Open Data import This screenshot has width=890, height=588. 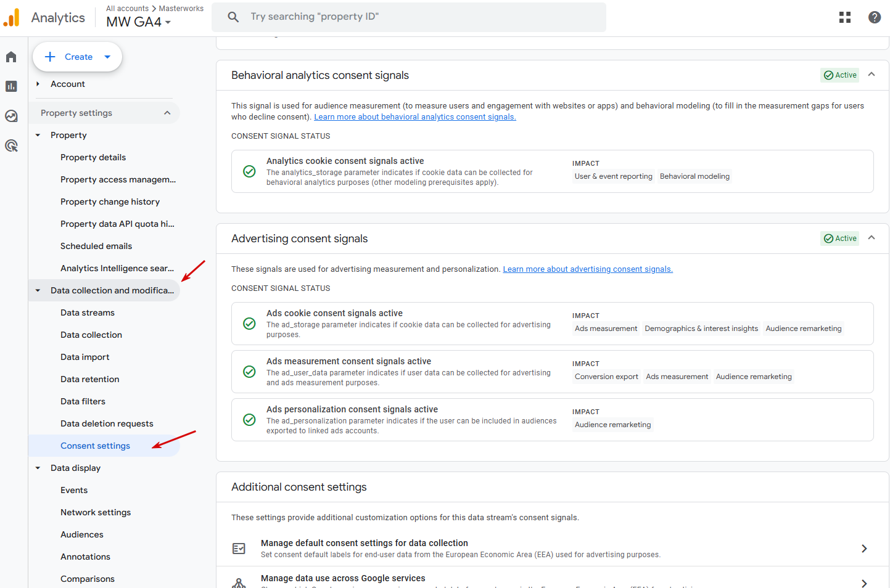point(85,357)
